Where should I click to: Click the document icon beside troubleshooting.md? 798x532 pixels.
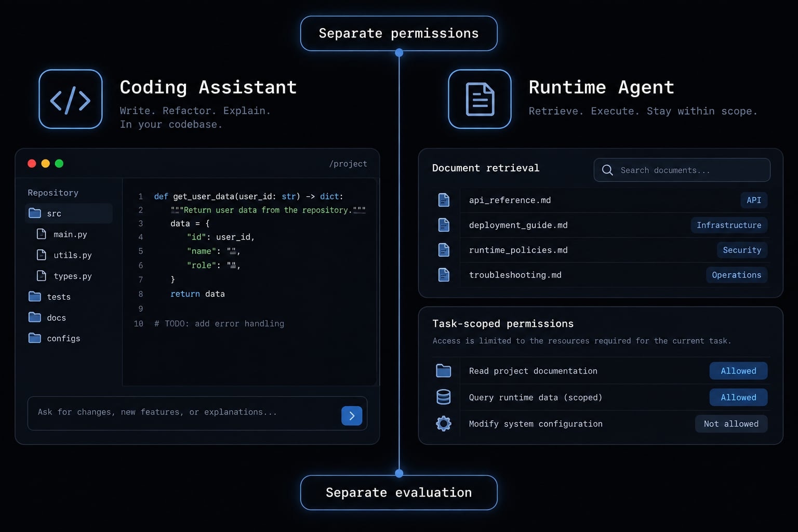[x=444, y=275]
